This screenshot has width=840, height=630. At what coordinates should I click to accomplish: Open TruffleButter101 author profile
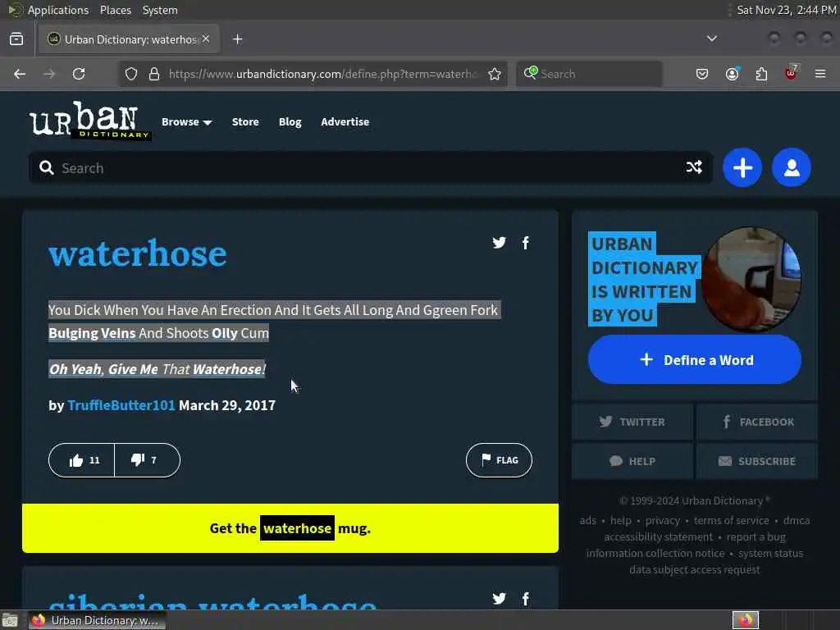pos(121,405)
